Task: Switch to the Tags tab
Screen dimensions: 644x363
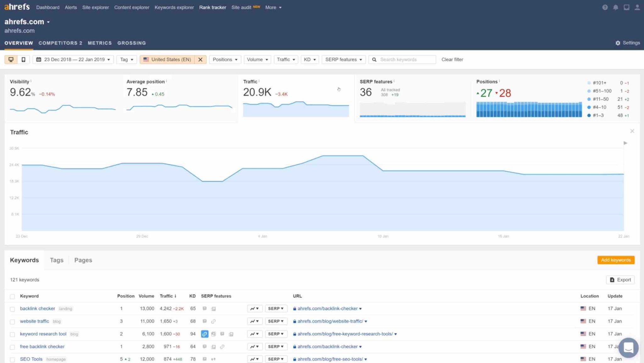Action: [57, 260]
